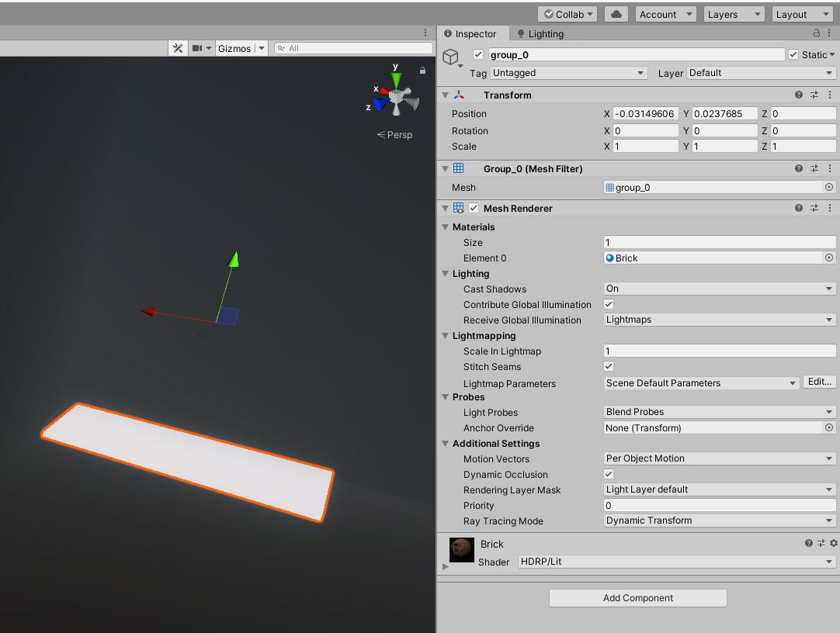Open Ray Tracing Mode dropdown

[x=720, y=521]
